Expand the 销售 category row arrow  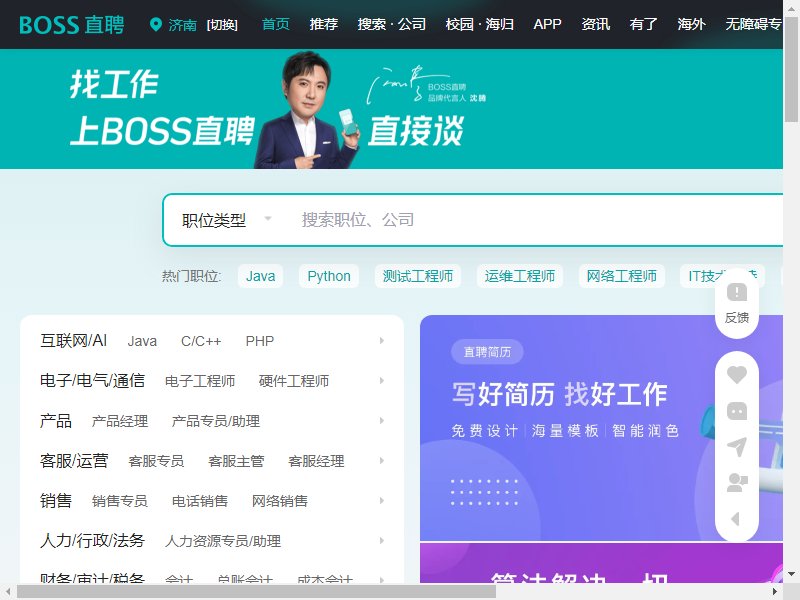tap(382, 501)
